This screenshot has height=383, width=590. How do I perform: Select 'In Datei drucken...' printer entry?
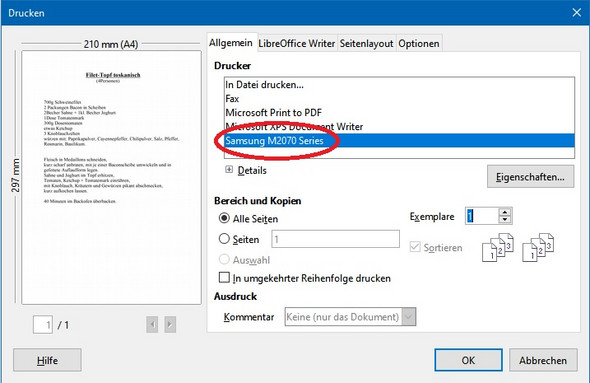point(399,85)
